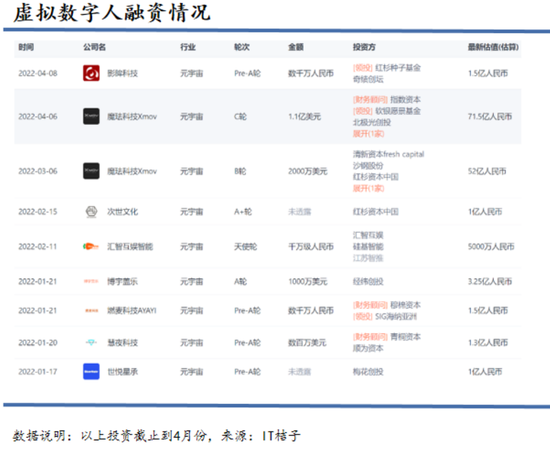
Task: Expand 展开(1家) investors in the C轮 row
Action: 368,134
